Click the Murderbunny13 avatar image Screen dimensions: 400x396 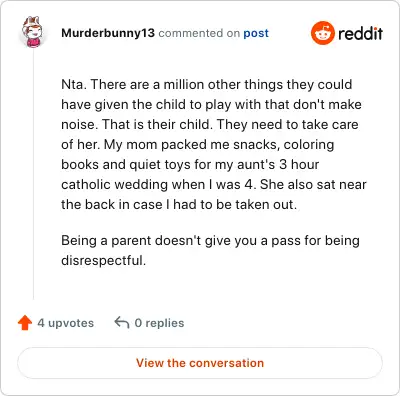33,32
